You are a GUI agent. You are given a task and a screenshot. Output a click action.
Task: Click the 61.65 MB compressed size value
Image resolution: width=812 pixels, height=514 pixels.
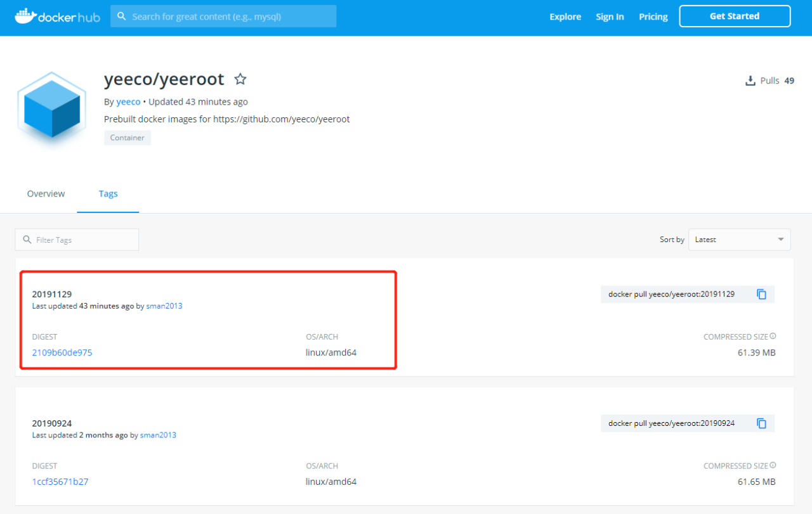[757, 482]
